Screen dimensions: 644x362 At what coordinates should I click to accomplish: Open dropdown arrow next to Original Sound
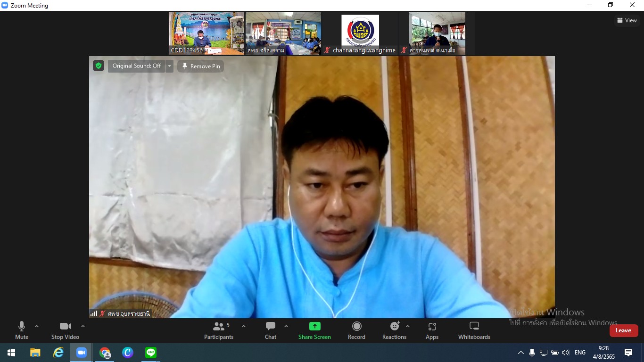(169, 66)
